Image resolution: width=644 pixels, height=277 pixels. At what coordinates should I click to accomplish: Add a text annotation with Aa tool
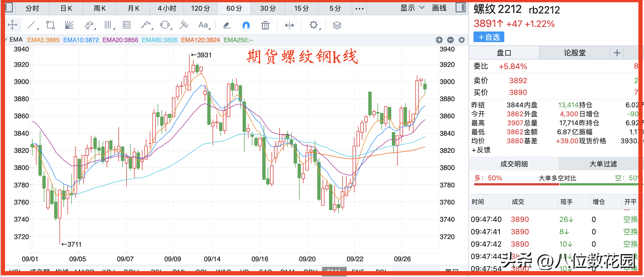tap(203, 25)
